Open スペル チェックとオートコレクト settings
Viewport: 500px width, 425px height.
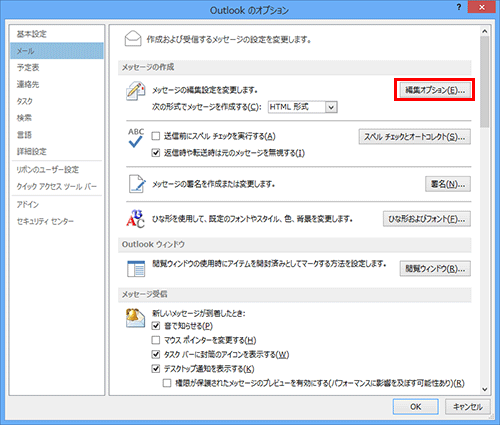click(x=415, y=137)
